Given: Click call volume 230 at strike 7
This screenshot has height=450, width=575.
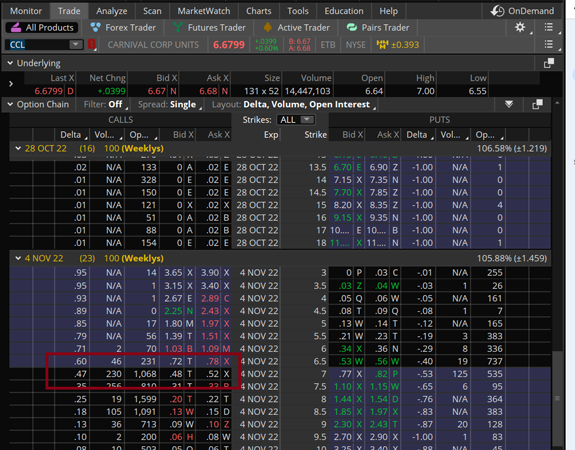Looking at the screenshot, I should click(114, 374).
